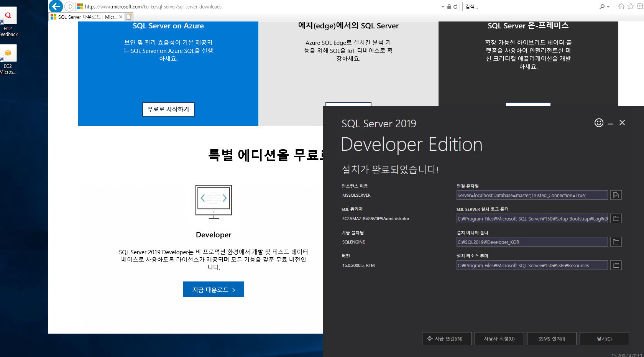The width and height of the screenshot is (644, 357).
Task: Open a new browser tab
Action: 129,17
